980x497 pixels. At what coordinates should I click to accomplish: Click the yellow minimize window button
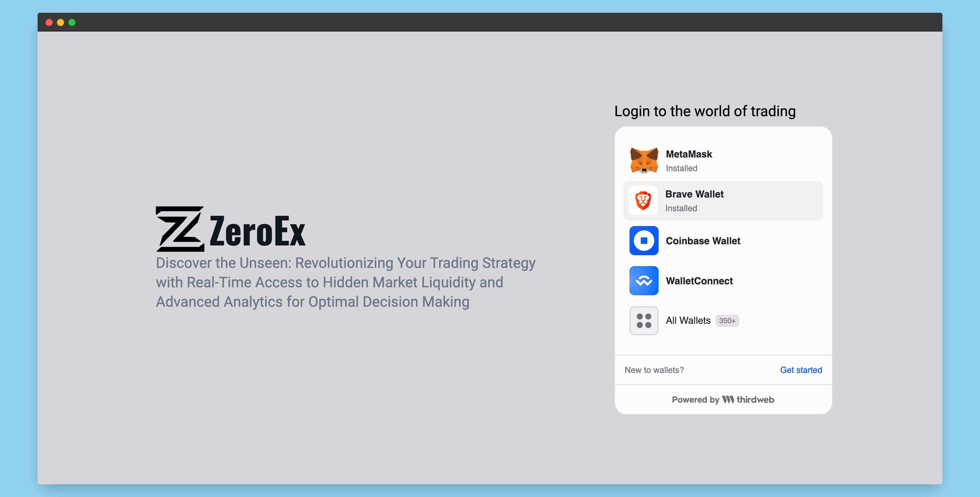point(60,22)
